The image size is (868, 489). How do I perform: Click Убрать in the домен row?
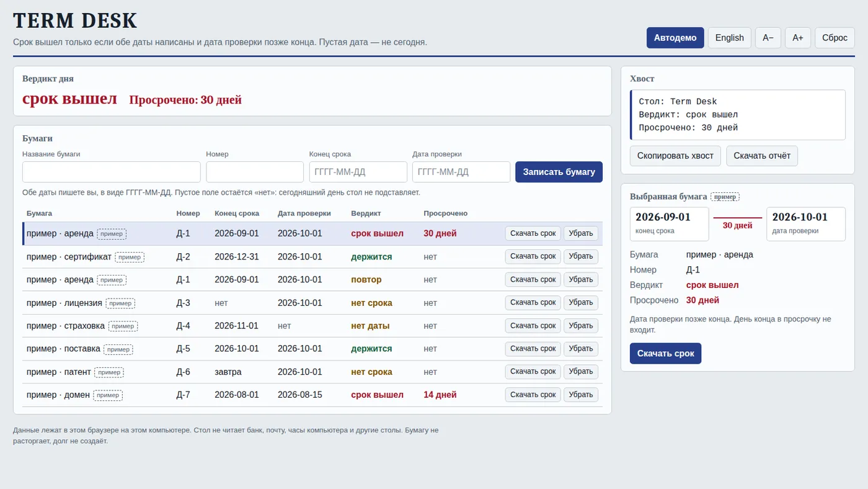click(x=581, y=395)
